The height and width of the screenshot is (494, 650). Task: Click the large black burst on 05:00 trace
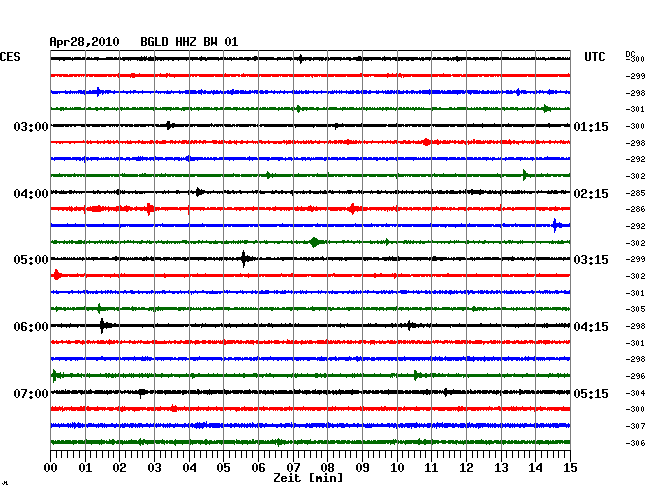point(245,259)
